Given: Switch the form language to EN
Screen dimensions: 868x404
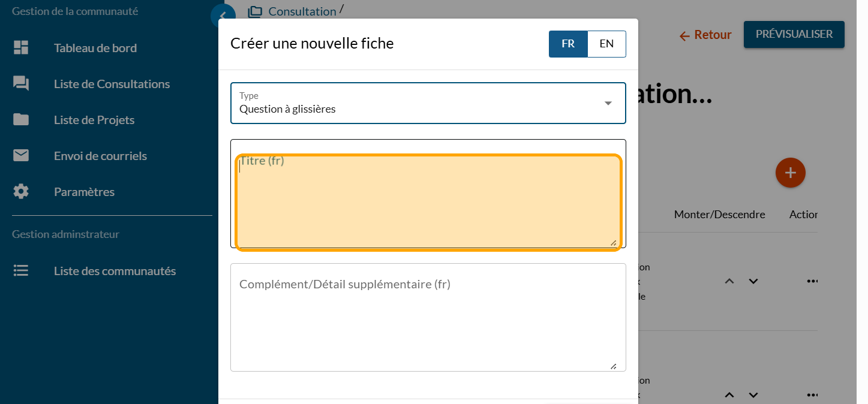Looking at the screenshot, I should [606, 44].
